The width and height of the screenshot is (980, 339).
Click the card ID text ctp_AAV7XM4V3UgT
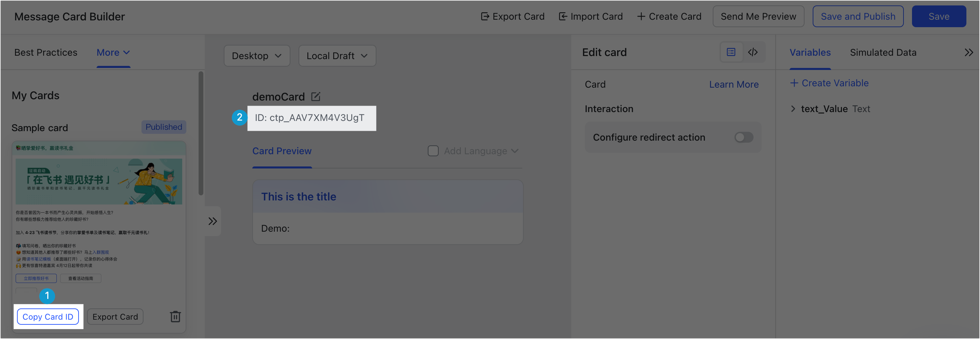coord(317,118)
